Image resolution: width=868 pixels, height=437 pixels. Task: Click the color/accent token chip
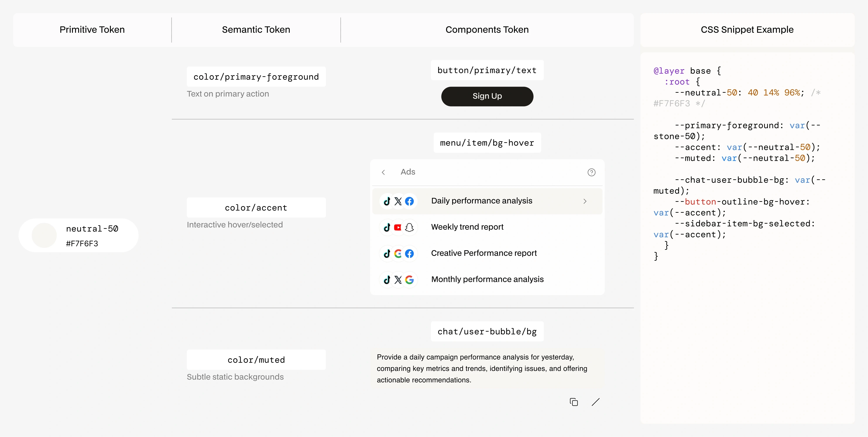tap(256, 207)
